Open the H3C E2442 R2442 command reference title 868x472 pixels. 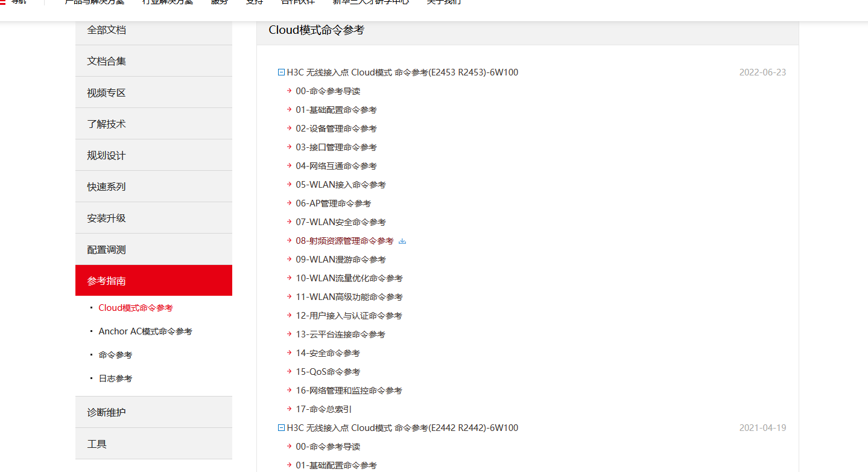pyautogui.click(x=402, y=428)
